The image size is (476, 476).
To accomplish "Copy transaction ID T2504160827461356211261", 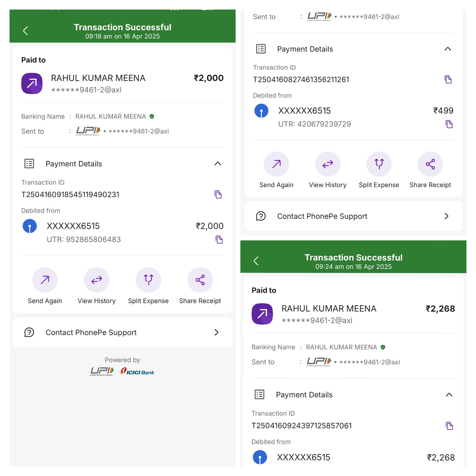I will tap(448, 80).
